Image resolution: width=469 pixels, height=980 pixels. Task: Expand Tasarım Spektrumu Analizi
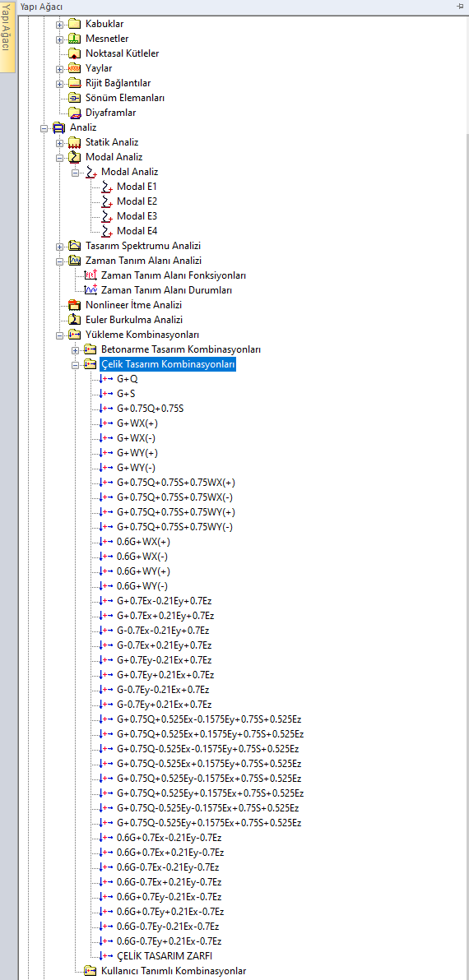pyautogui.click(x=60, y=247)
